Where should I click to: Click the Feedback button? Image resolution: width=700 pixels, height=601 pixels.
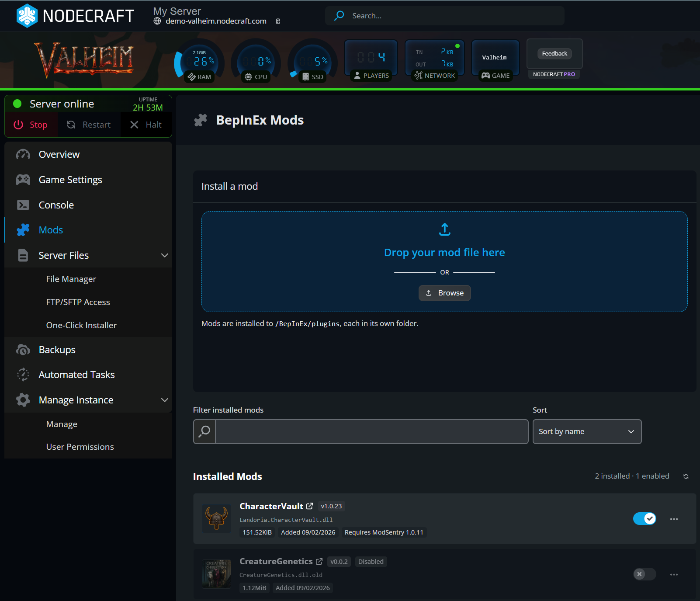(554, 54)
